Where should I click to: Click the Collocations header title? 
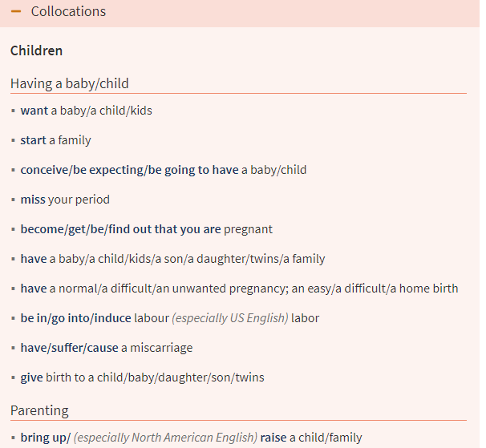(68, 12)
